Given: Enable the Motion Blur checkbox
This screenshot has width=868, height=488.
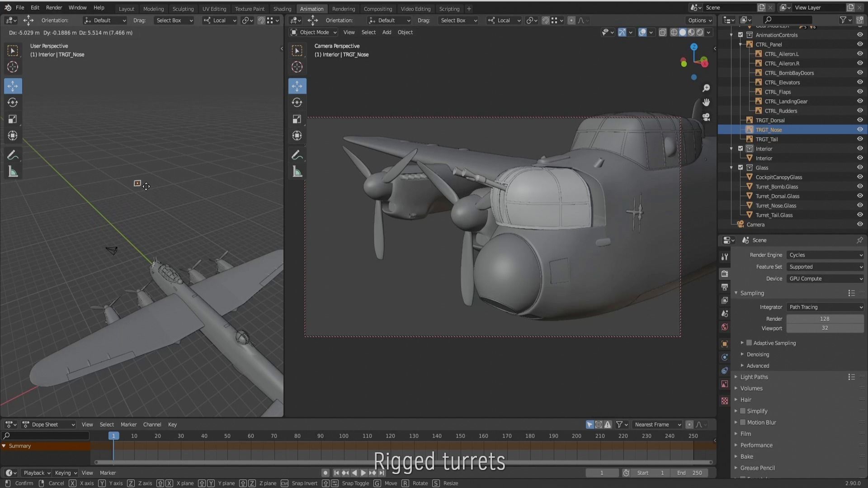Looking at the screenshot, I should [743, 422].
